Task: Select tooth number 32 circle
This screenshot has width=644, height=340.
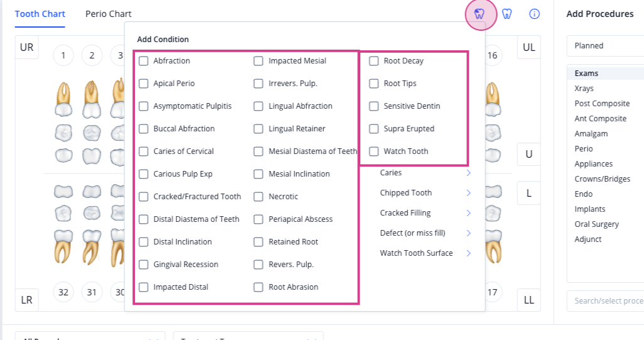Action: click(63, 292)
